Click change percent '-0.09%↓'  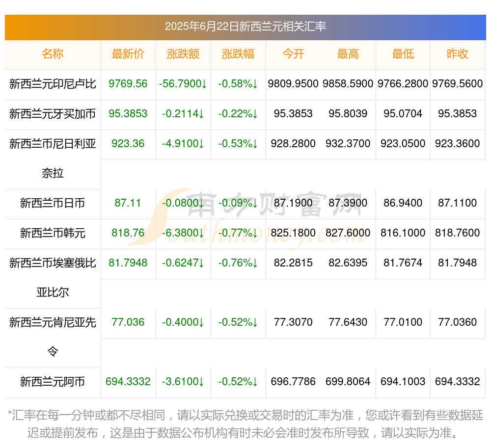pyautogui.click(x=238, y=203)
